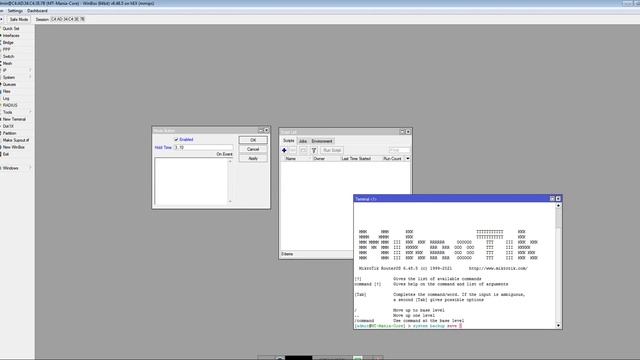The height and width of the screenshot is (360, 640).
Task: Click the Hold Time input field
Action: click(204, 147)
